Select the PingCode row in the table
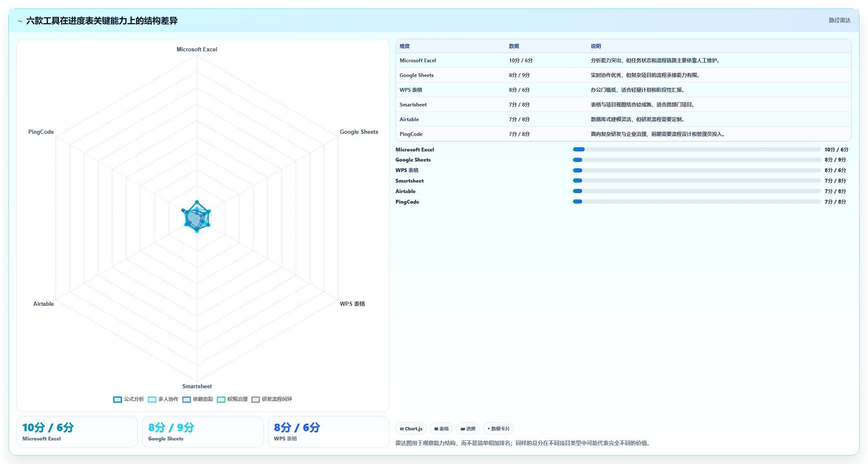The height and width of the screenshot is (464, 868). 623,134
